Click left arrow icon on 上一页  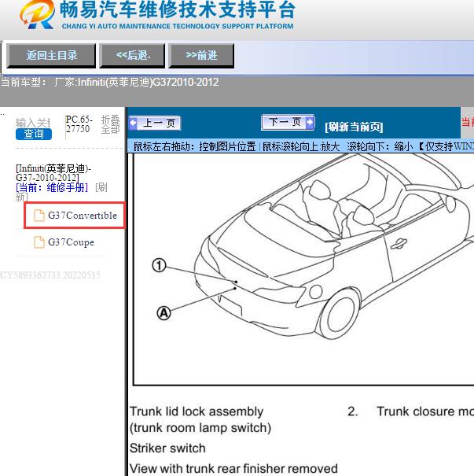point(133,123)
